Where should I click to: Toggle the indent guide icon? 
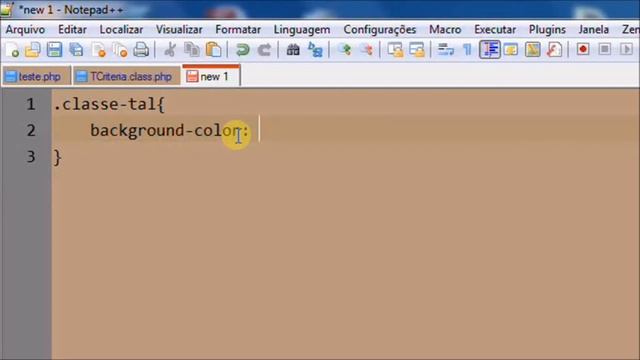click(489, 50)
